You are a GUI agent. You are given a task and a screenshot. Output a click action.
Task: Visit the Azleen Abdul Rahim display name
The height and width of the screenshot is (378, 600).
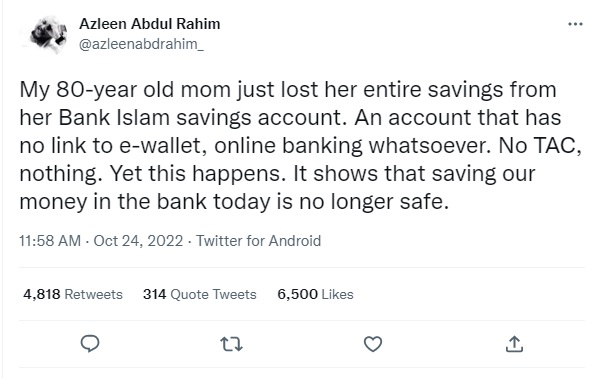point(150,24)
